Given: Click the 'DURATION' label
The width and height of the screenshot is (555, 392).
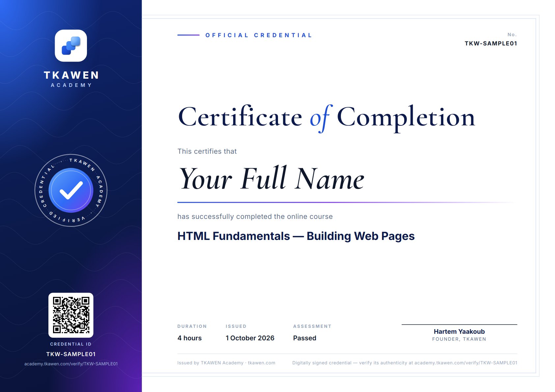Looking at the screenshot, I should 192,326.
